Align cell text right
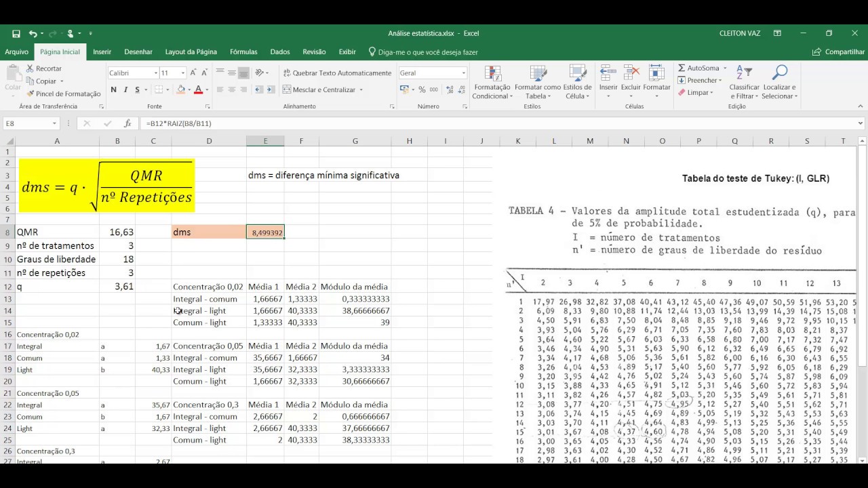The height and width of the screenshot is (488, 868). pyautogui.click(x=244, y=89)
